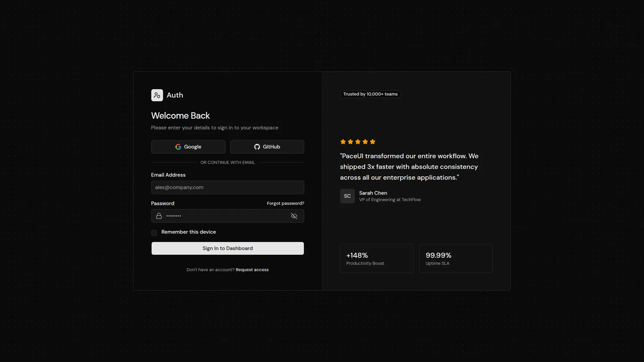Focus the Password input field
This screenshot has height=362, width=644.
pos(228,216)
